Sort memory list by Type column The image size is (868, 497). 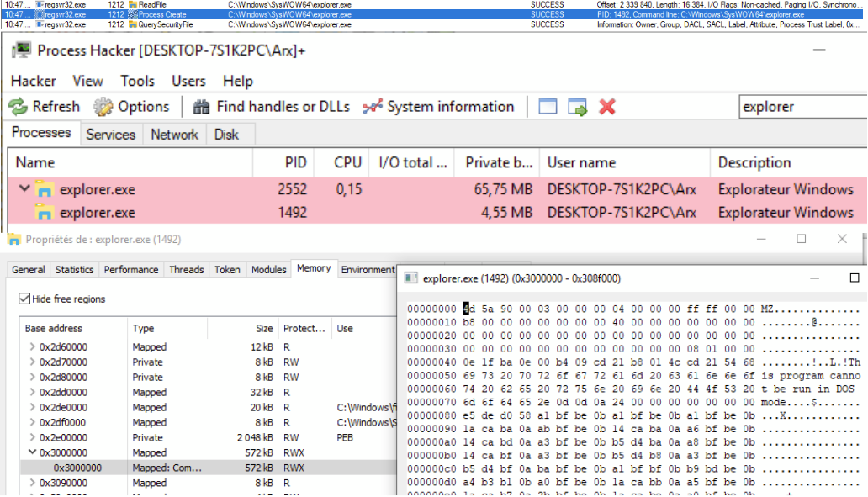[167, 328]
